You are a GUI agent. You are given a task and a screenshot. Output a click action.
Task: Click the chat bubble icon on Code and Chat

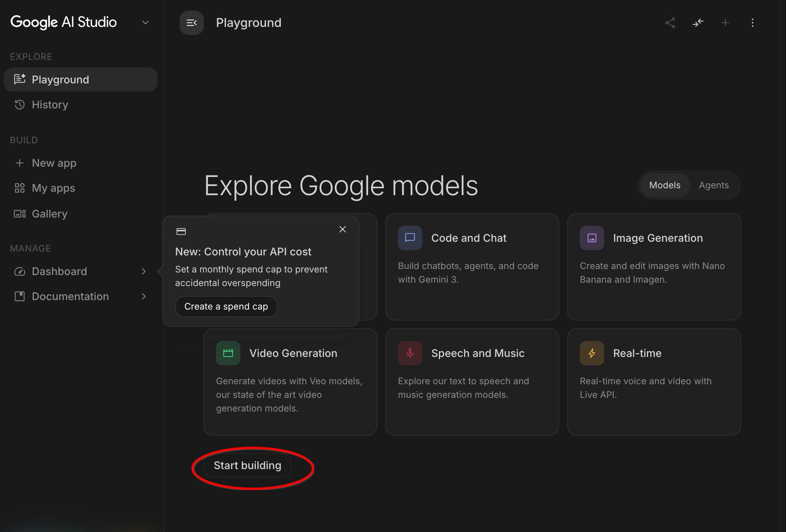[x=410, y=238]
